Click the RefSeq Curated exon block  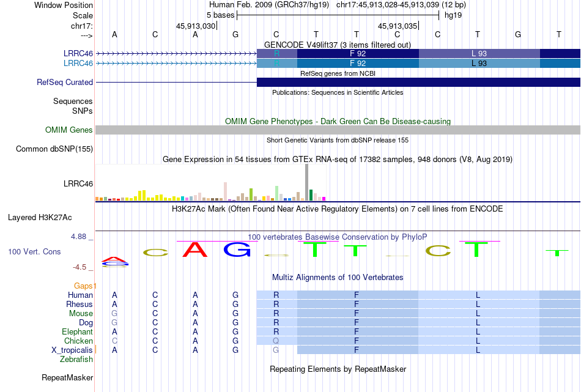pyautogui.click(x=418, y=82)
